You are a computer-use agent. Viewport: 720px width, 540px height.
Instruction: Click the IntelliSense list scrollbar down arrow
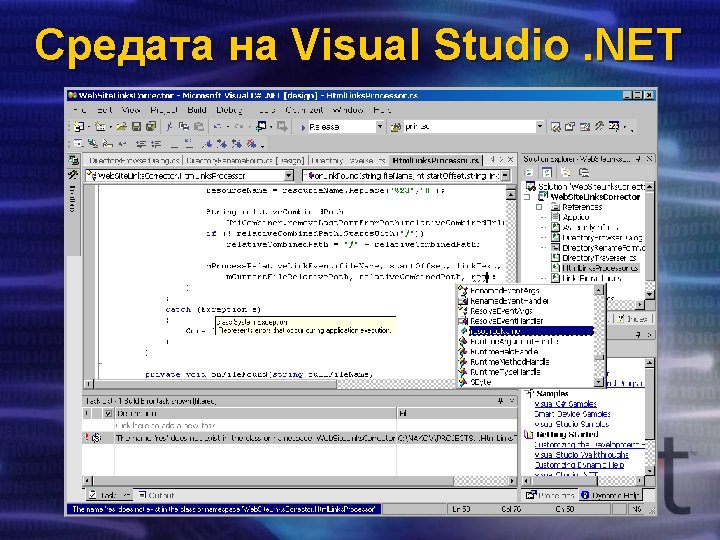tap(600, 382)
